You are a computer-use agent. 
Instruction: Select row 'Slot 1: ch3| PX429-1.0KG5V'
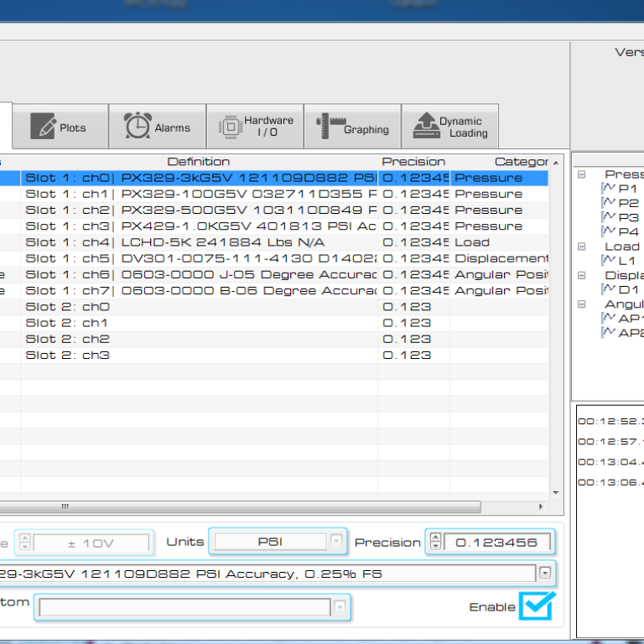274,226
